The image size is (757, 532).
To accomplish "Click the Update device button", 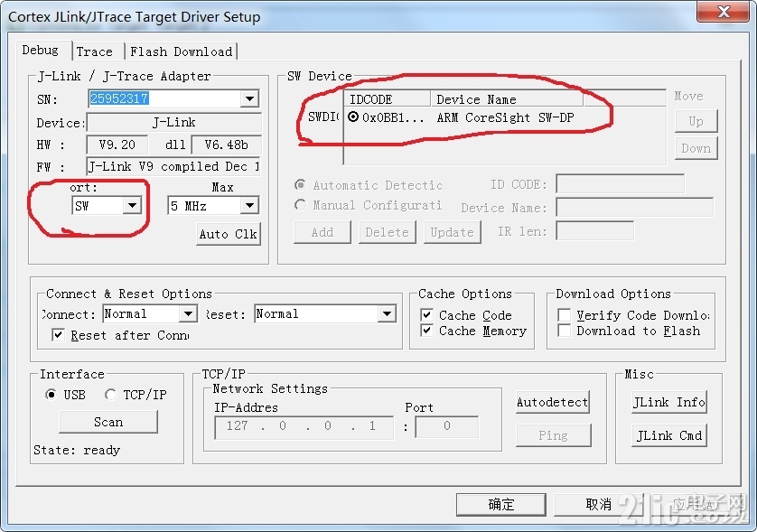I will 453,232.
